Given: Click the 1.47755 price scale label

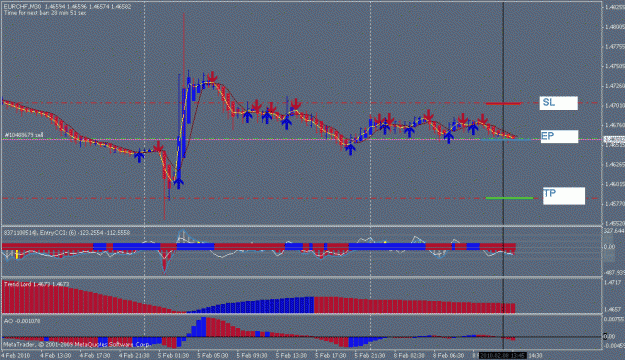Looking at the screenshot, I should (615, 47).
